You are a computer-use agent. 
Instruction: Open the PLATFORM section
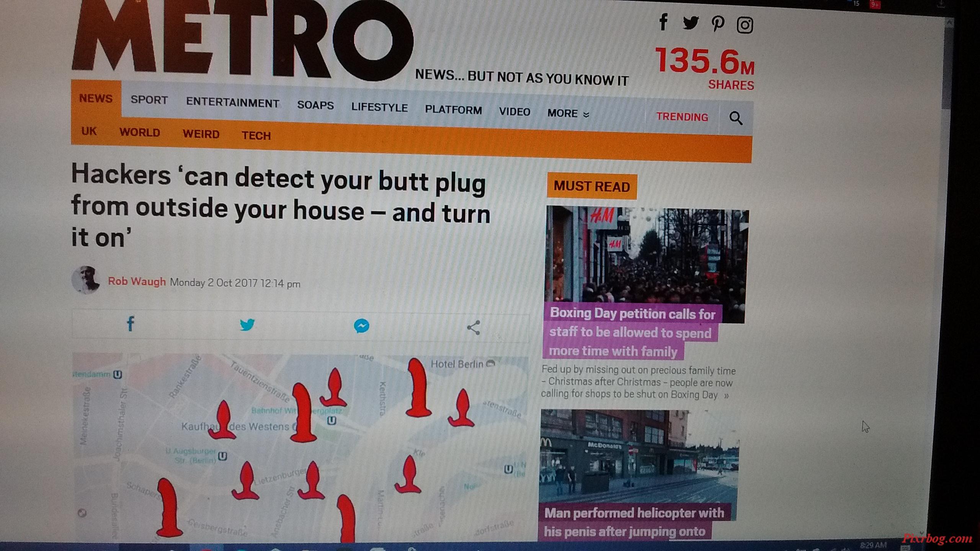(x=453, y=110)
